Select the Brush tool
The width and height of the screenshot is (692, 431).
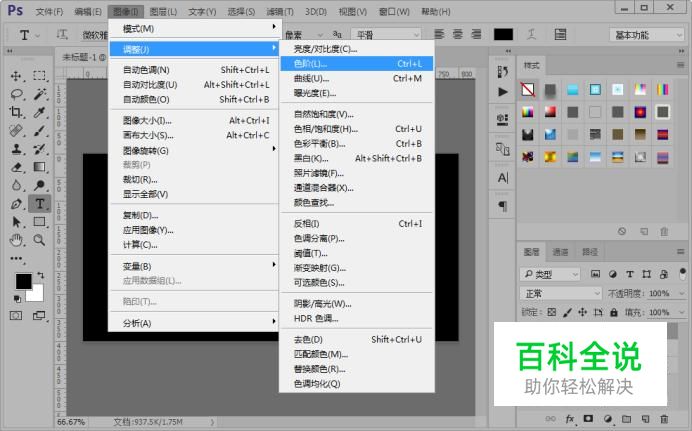click(40, 131)
